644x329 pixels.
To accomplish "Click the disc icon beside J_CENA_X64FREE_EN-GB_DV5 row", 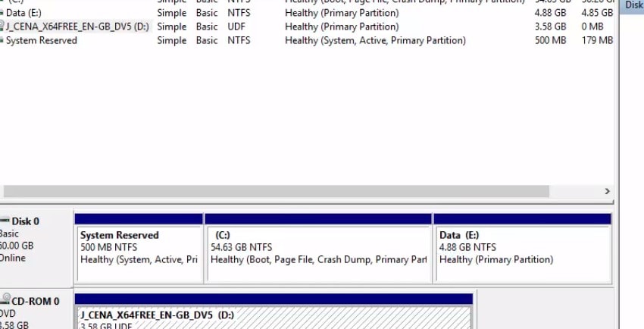I will (x=2, y=27).
